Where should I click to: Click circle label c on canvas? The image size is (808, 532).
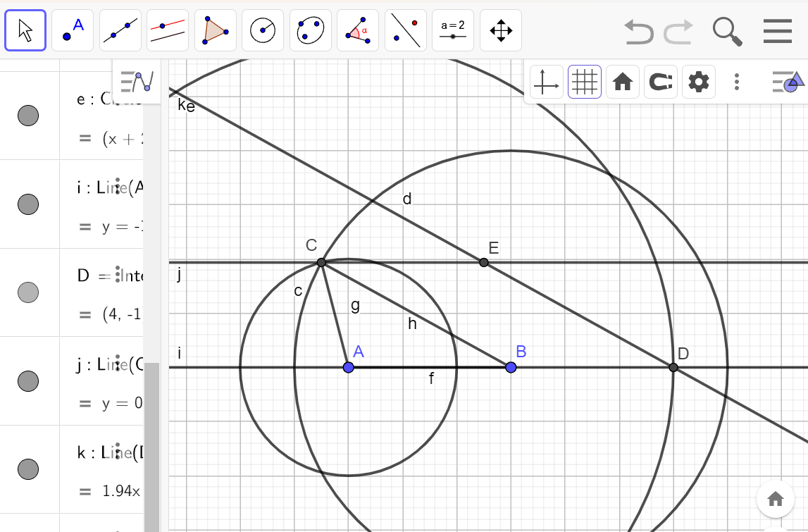pyautogui.click(x=298, y=291)
